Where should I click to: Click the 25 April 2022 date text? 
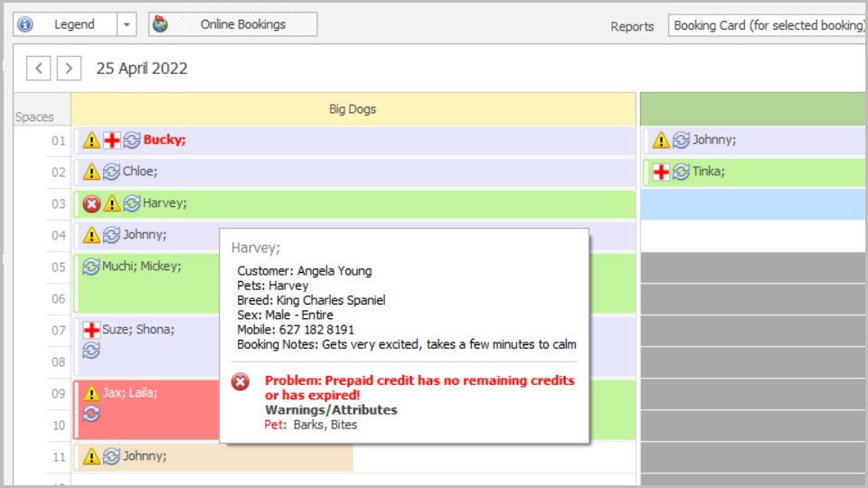click(x=142, y=69)
